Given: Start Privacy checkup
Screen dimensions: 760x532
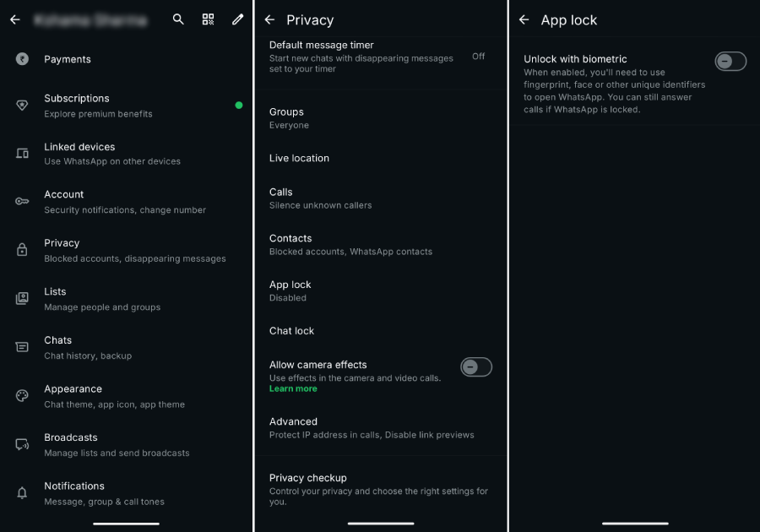Looking at the screenshot, I should coord(381,489).
